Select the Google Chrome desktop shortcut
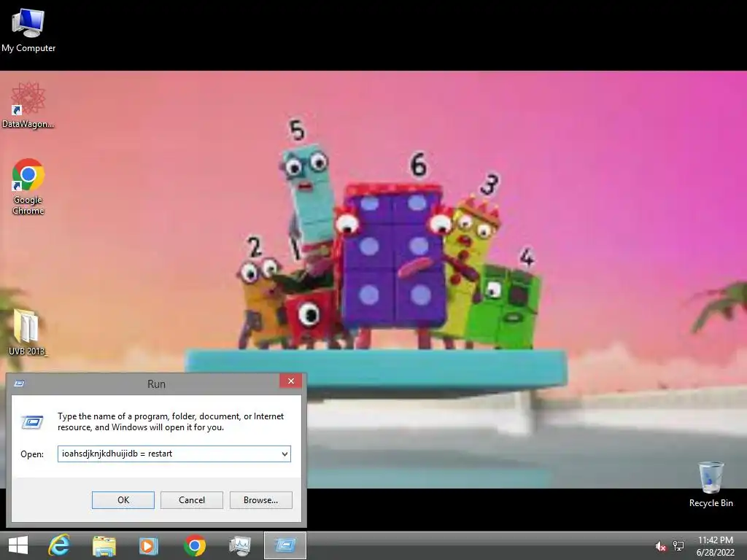 [28, 186]
